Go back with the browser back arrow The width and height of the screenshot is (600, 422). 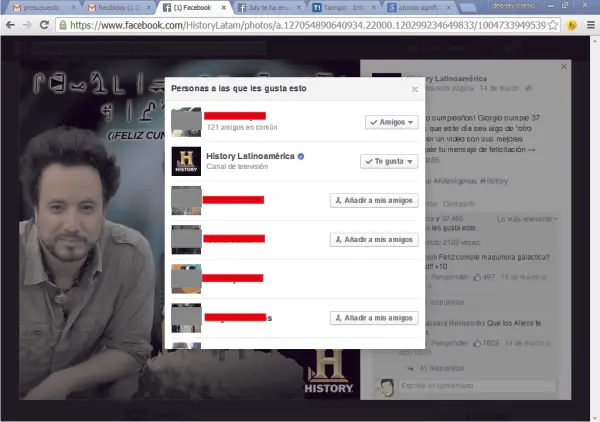point(10,25)
